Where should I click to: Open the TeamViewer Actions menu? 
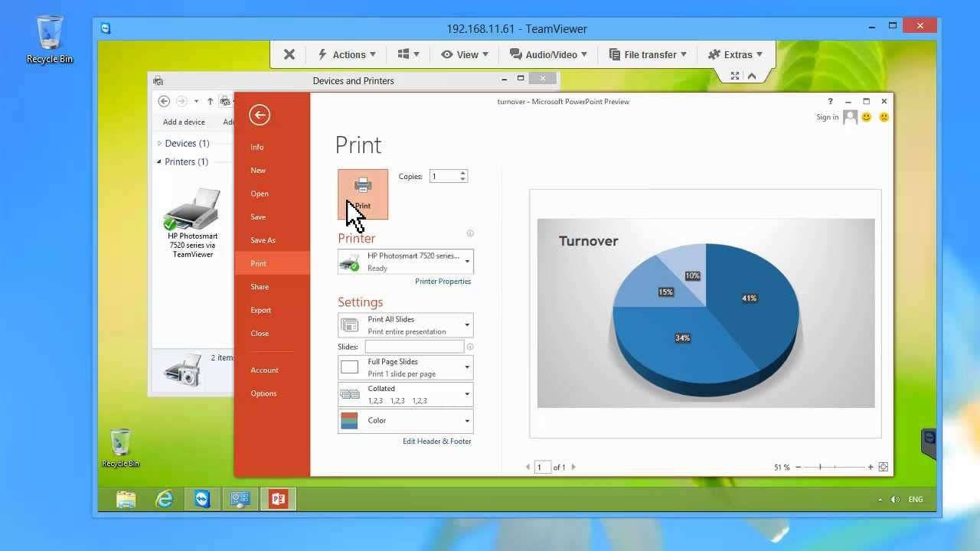pyautogui.click(x=347, y=54)
